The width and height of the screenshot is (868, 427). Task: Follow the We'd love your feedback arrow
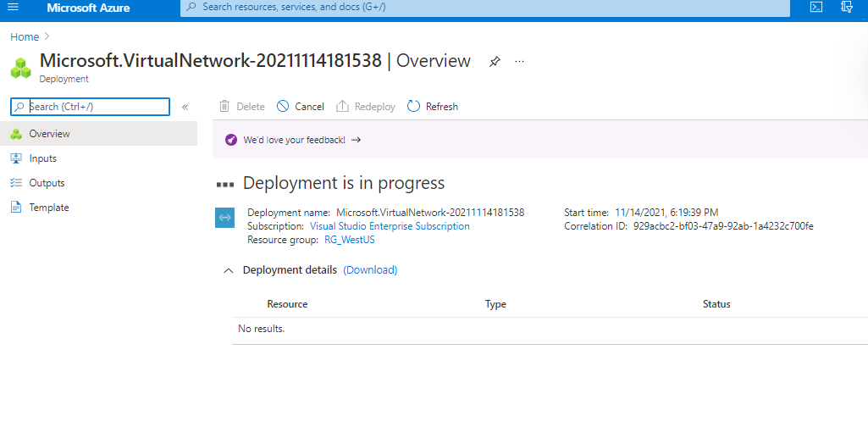[x=357, y=140]
